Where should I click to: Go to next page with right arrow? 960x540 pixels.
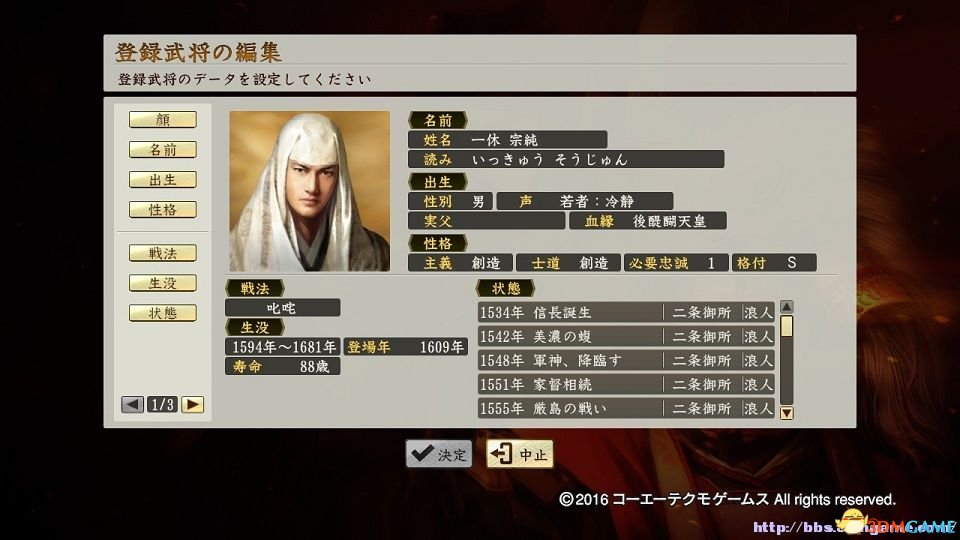[192, 405]
